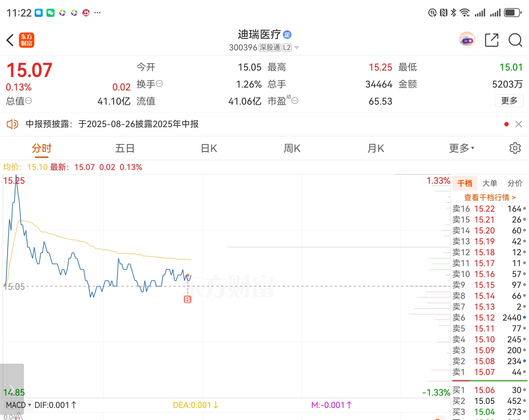Switch to the 周K tab
The height and width of the screenshot is (420, 529).
click(292, 148)
